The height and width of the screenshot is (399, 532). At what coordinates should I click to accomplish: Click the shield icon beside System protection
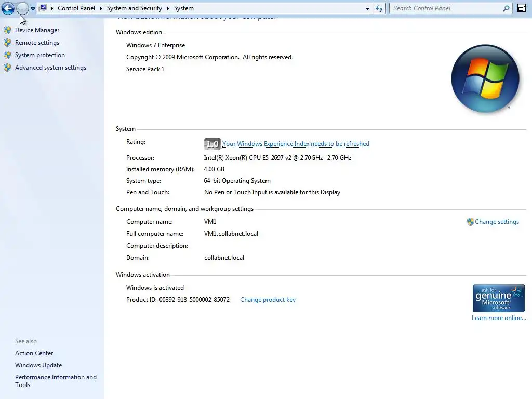coord(7,55)
